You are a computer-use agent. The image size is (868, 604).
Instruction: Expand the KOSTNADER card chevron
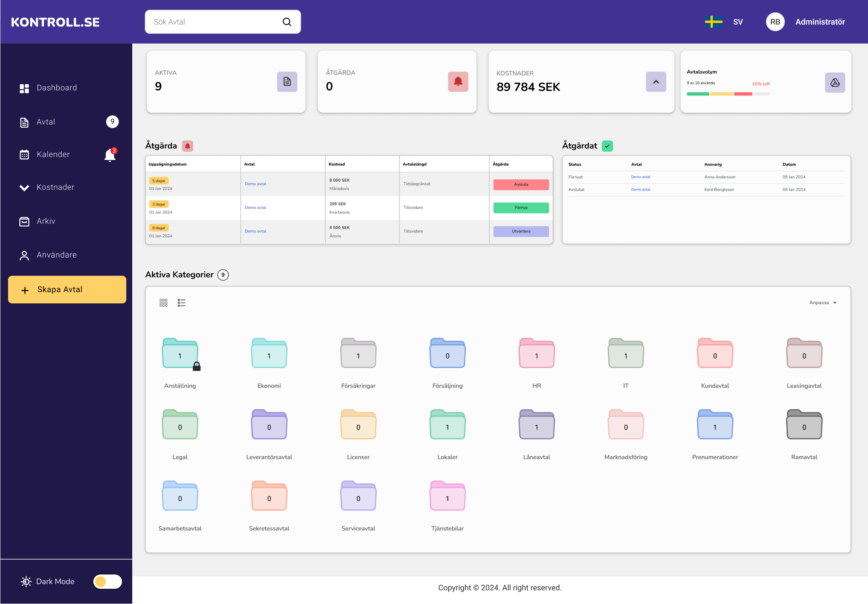point(656,82)
